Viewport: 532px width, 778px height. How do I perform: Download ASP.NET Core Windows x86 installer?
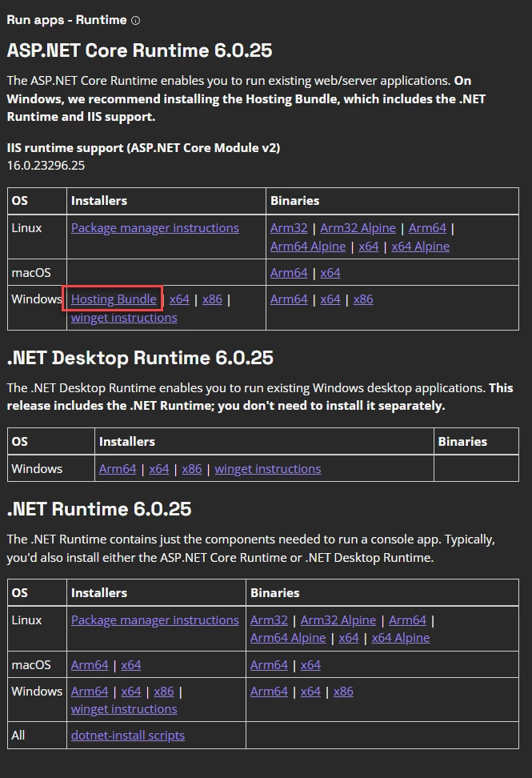pyautogui.click(x=212, y=299)
